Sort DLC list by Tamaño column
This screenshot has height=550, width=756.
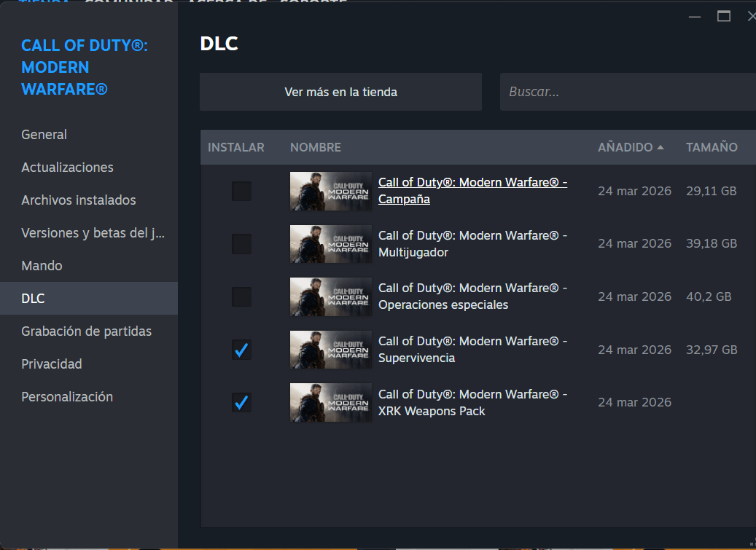(x=711, y=147)
